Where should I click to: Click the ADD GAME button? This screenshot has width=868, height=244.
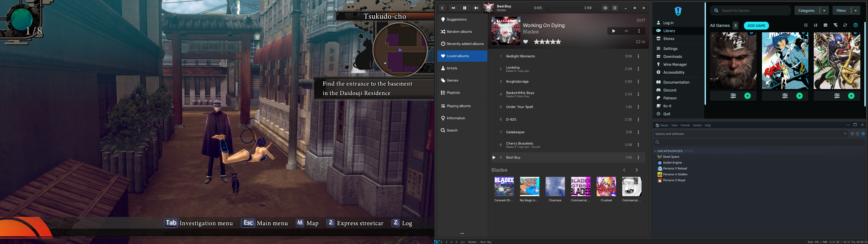point(756,26)
